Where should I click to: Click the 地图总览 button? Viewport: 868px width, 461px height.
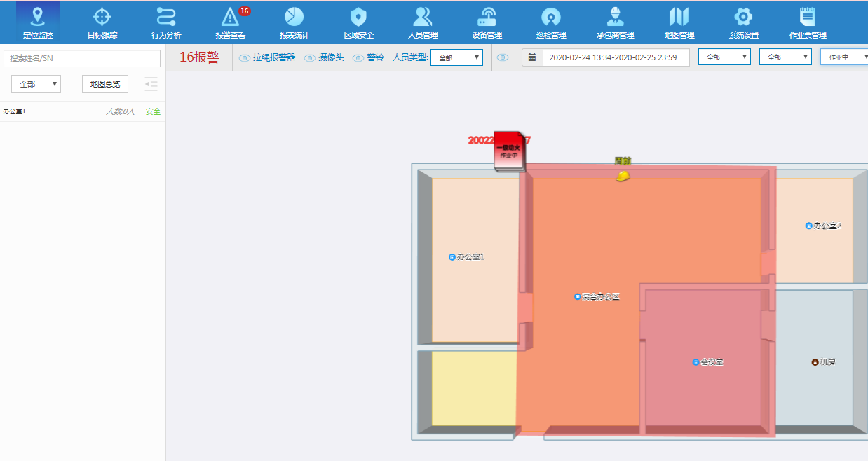coord(105,84)
